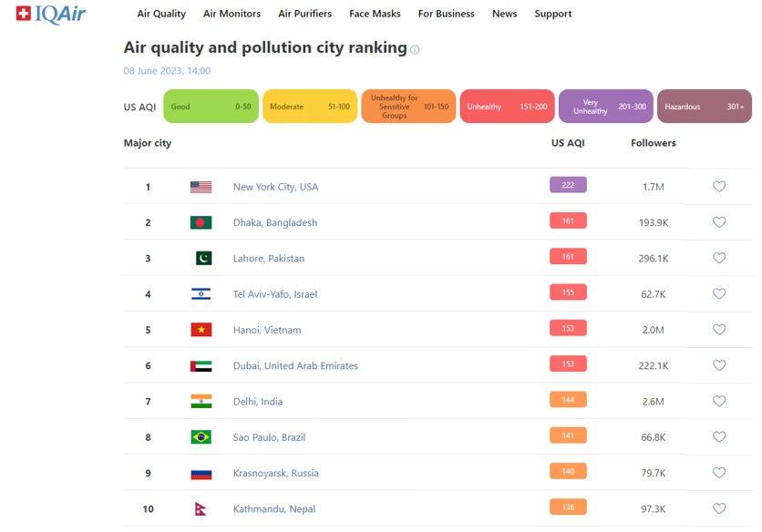Viewport: 762px width, 532px height.
Task: Click the Brazil flag icon
Action: click(x=201, y=437)
